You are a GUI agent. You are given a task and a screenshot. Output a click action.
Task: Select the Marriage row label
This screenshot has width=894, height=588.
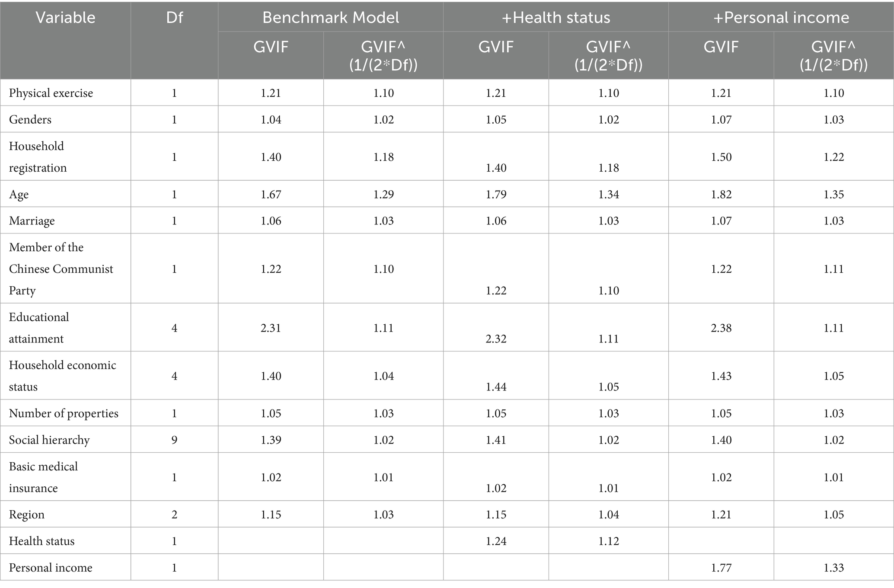coord(32,221)
